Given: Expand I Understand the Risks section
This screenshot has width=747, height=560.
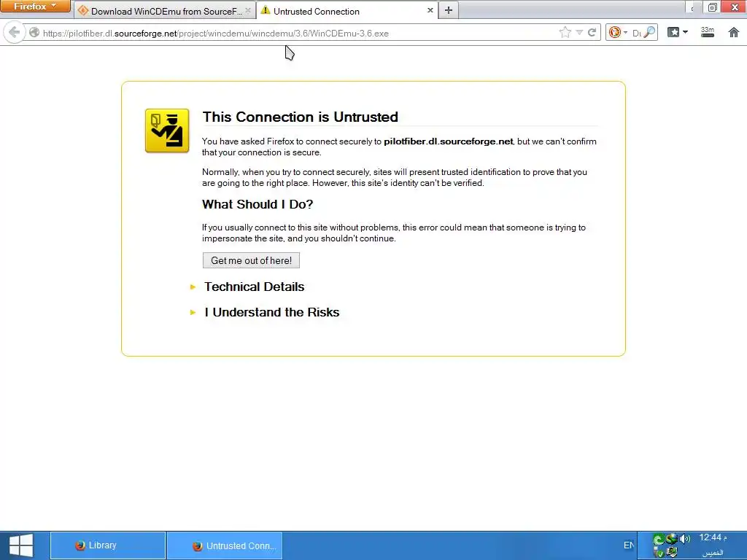Looking at the screenshot, I should pyautogui.click(x=271, y=312).
